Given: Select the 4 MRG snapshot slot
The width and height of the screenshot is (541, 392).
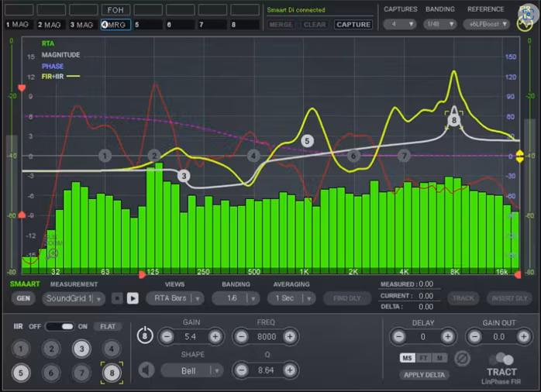Looking at the screenshot, I should coord(115,25).
